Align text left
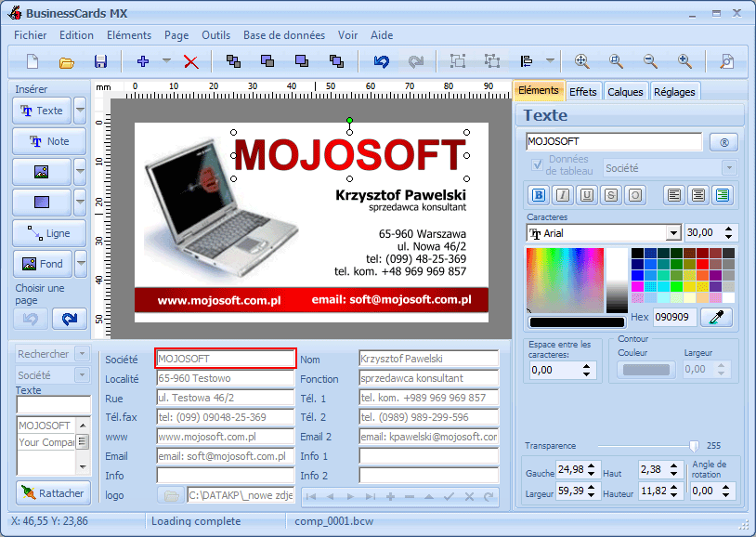Image resolution: width=756 pixels, height=537 pixels. pyautogui.click(x=674, y=195)
